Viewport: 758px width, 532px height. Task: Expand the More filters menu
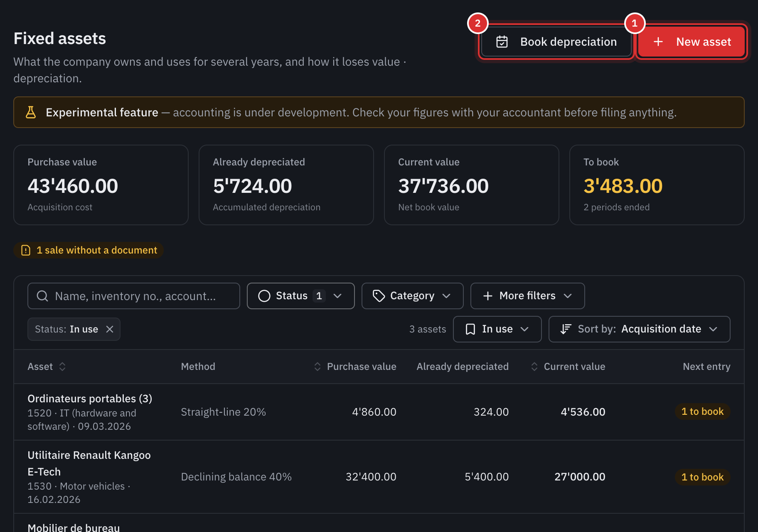pos(527,296)
